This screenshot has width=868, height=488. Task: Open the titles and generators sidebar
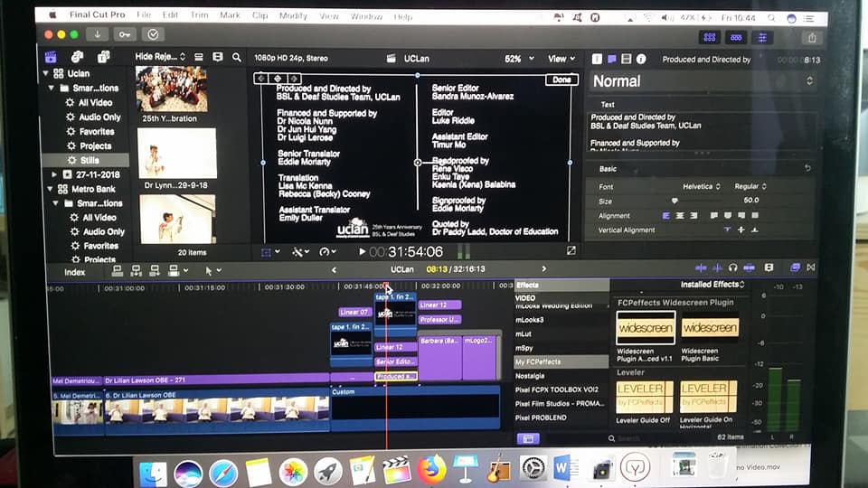tap(103, 56)
